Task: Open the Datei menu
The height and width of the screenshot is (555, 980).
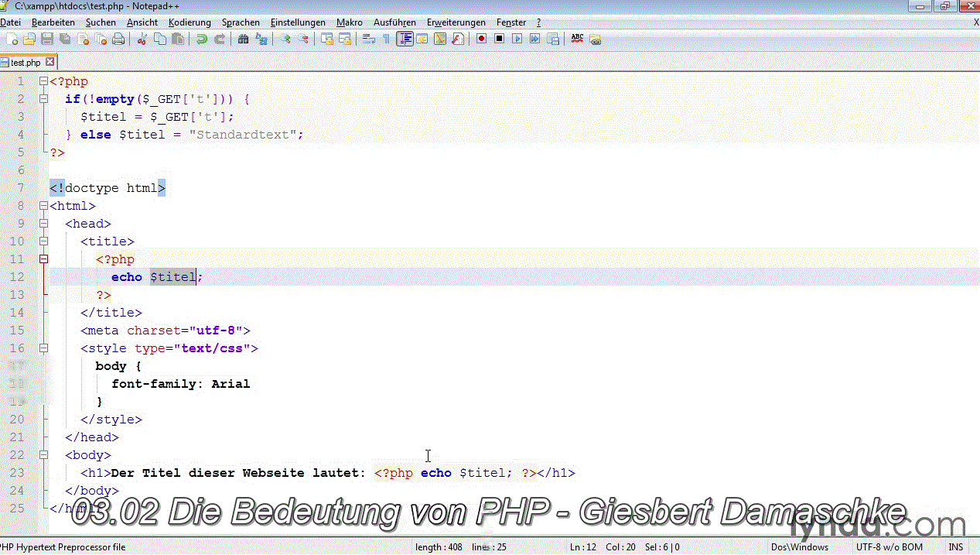Action: pyautogui.click(x=9, y=22)
